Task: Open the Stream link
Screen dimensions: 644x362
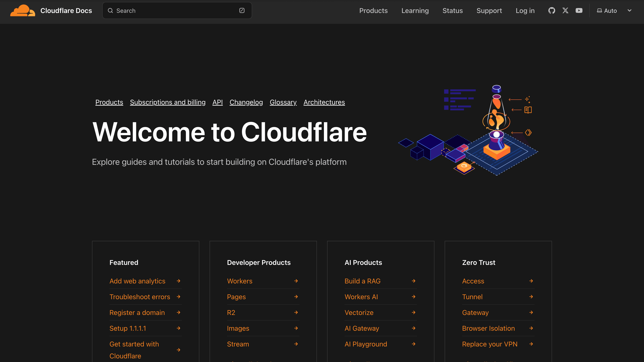Action: point(238,344)
